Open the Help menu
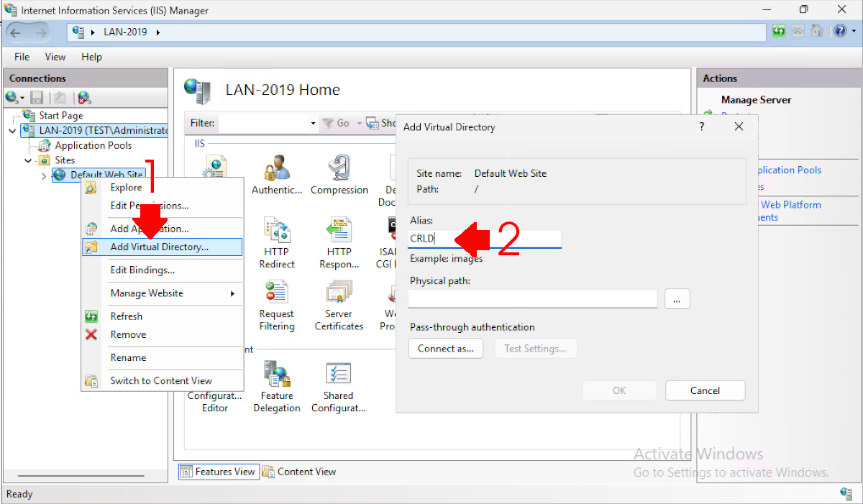 click(91, 57)
